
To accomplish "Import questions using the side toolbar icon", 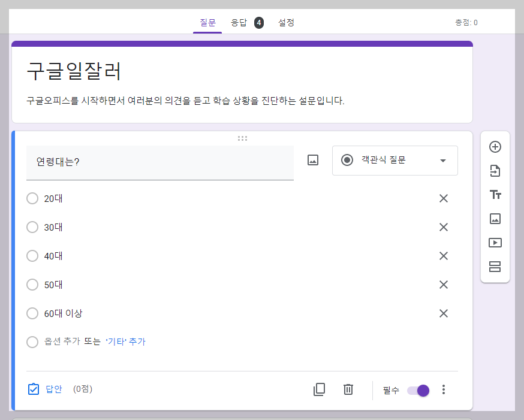I will [495, 171].
